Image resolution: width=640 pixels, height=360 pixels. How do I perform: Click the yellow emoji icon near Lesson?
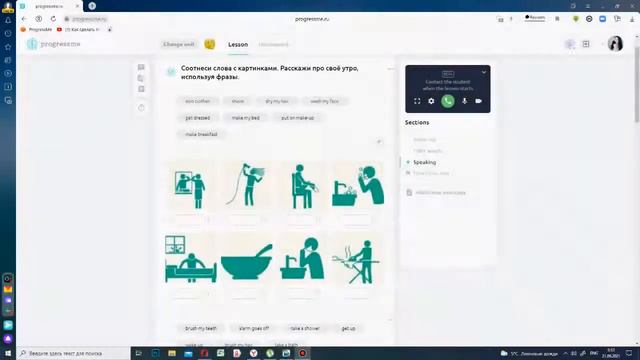[210, 44]
